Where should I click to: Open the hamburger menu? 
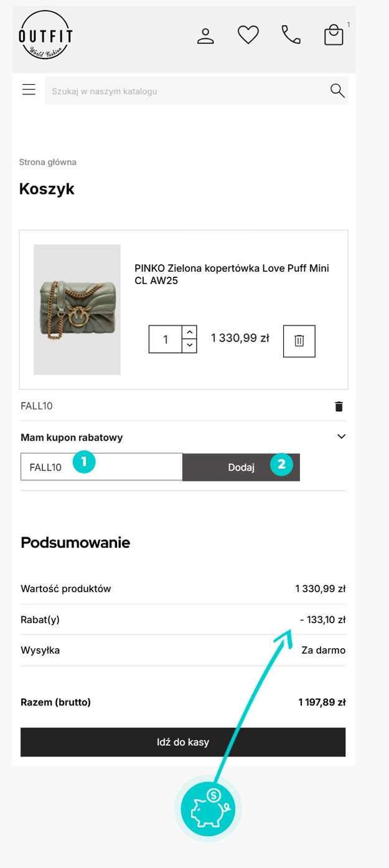tap(29, 90)
